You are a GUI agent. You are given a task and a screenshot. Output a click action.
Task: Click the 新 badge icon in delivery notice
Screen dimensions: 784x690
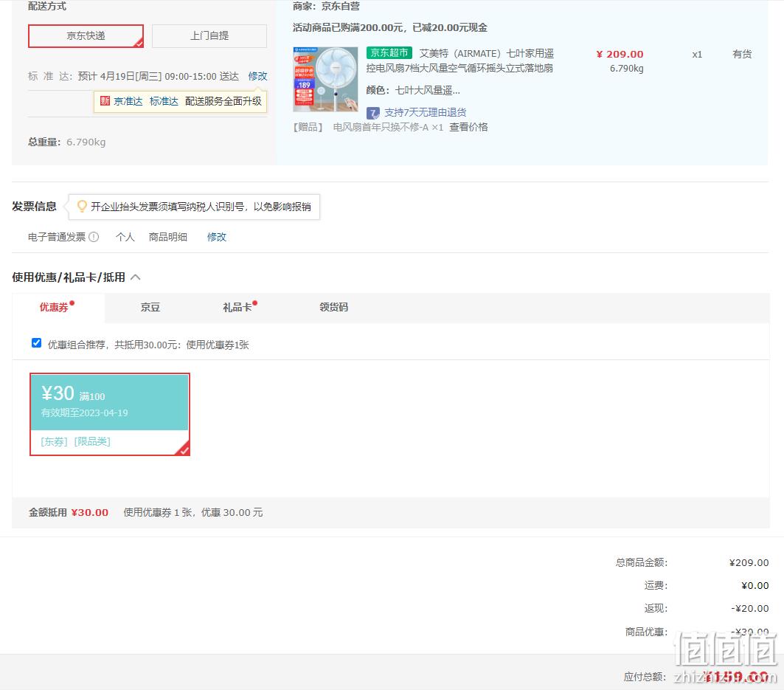click(x=105, y=101)
